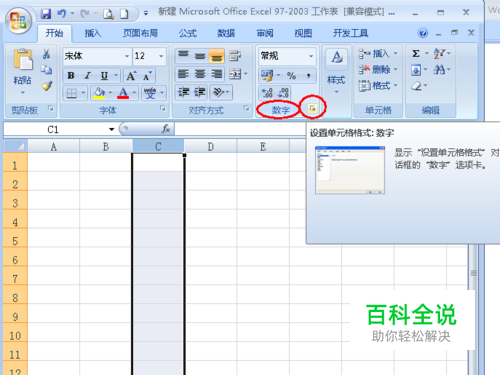The height and width of the screenshot is (375, 500).
Task: Decrease the font size
Action: coord(147,76)
